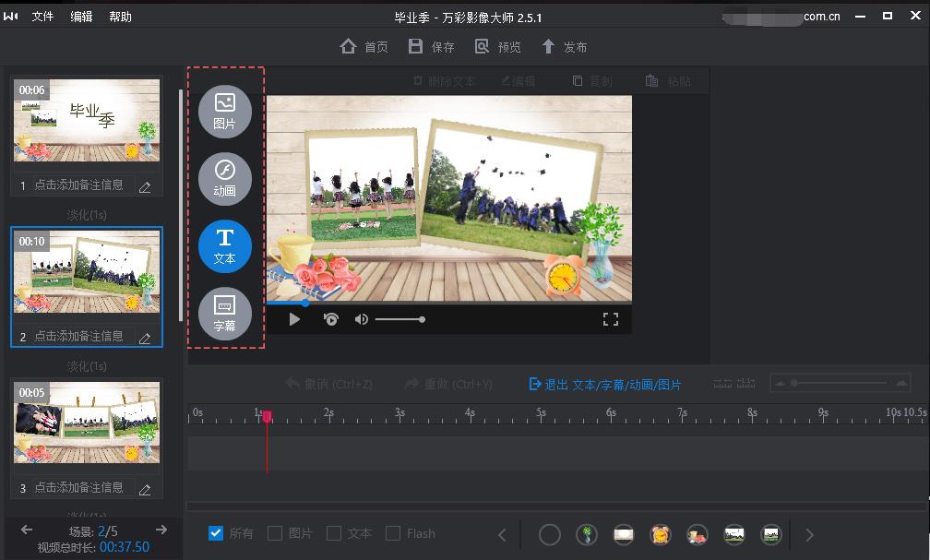Select the 图片 (Image) tool
The width and height of the screenshot is (930, 560).
tap(225, 111)
